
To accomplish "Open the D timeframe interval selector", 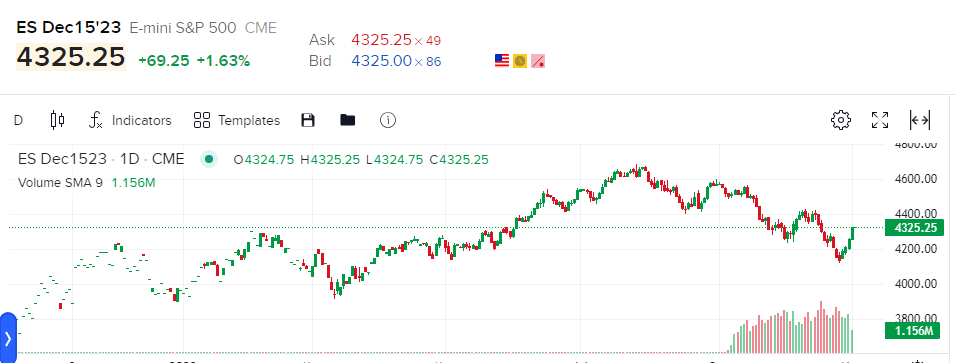I will coord(18,120).
